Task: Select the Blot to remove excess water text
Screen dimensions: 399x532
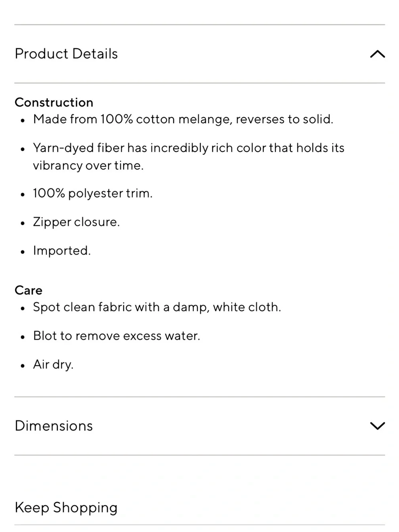Action: point(117,336)
